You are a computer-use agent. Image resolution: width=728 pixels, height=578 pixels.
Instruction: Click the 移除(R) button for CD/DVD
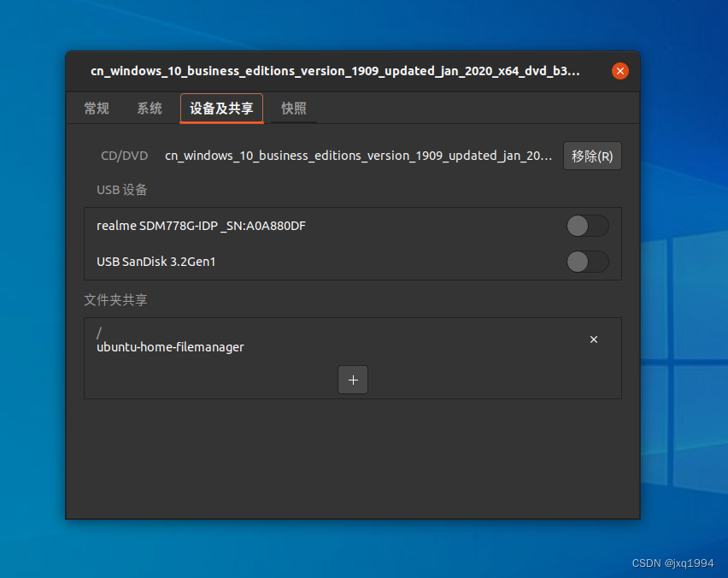click(x=592, y=156)
